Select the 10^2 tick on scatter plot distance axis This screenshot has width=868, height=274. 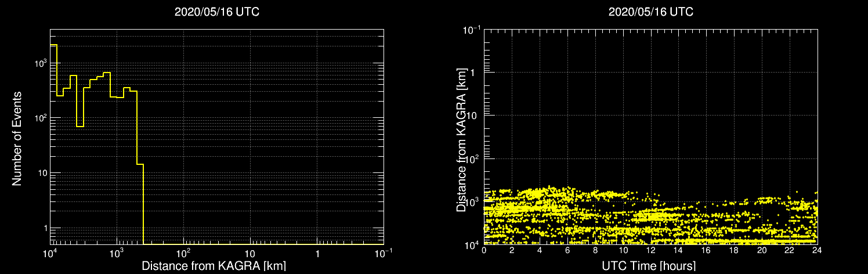click(x=473, y=158)
